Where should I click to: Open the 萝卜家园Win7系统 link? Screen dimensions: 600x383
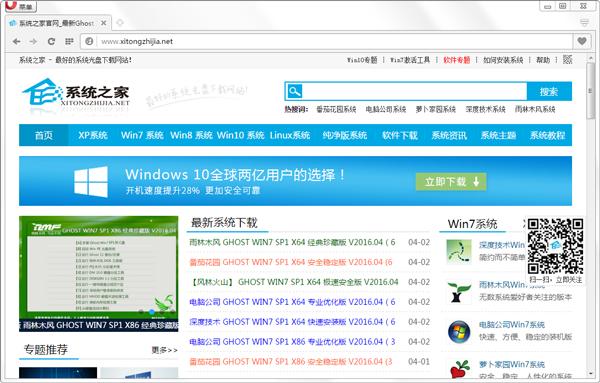(512, 365)
